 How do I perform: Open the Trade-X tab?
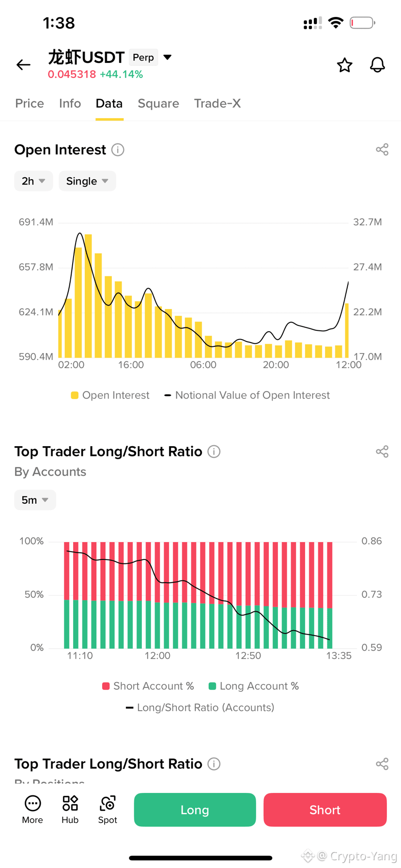(217, 103)
